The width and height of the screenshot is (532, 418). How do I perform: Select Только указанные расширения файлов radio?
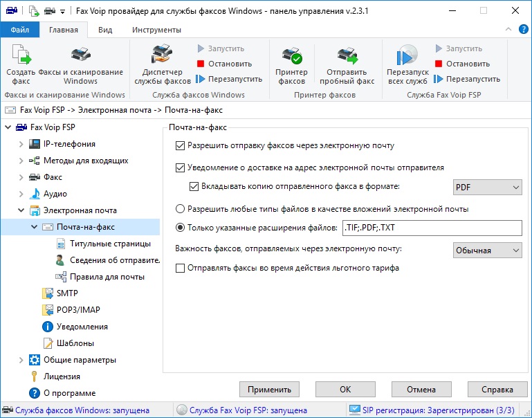180,227
